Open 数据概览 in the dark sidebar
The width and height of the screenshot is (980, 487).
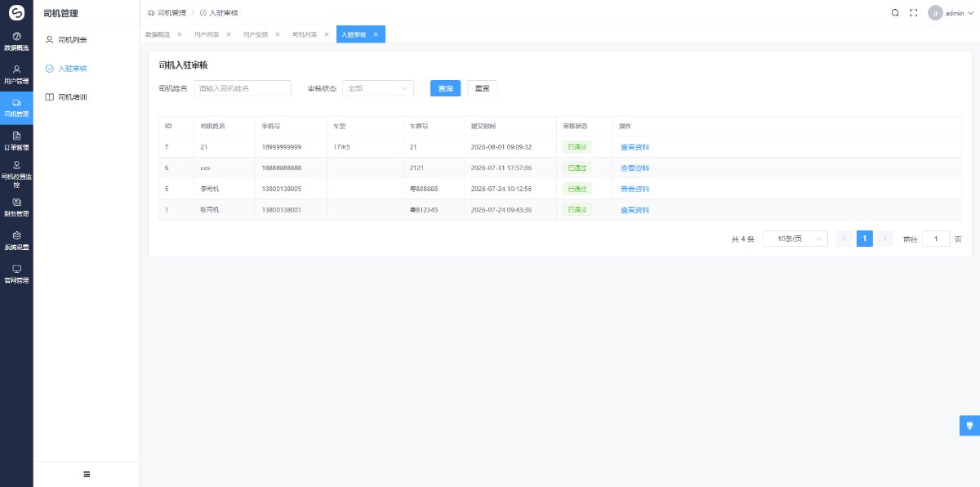point(16,42)
